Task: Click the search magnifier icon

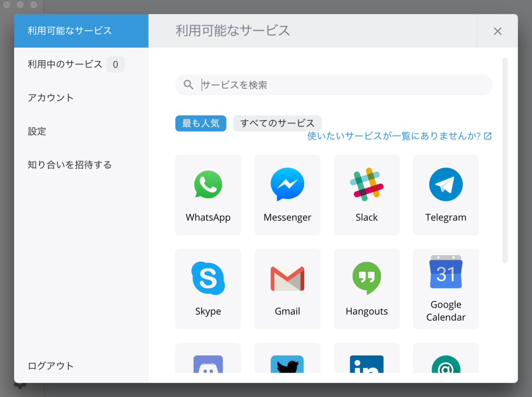Action: pyautogui.click(x=188, y=85)
